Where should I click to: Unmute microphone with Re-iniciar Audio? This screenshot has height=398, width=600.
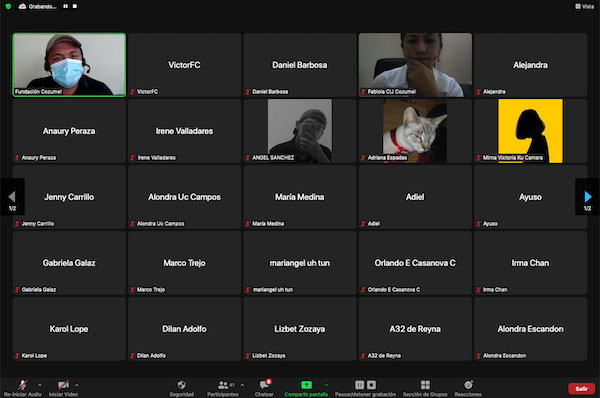(23, 385)
